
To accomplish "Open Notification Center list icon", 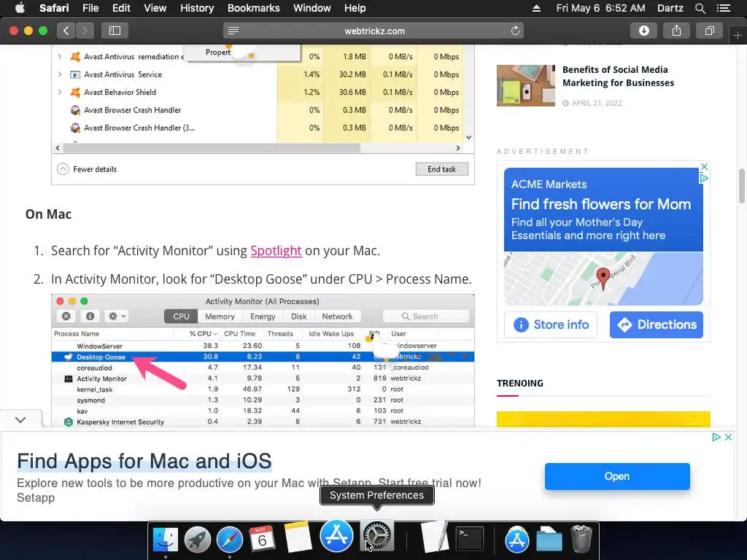I will tap(723, 8).
